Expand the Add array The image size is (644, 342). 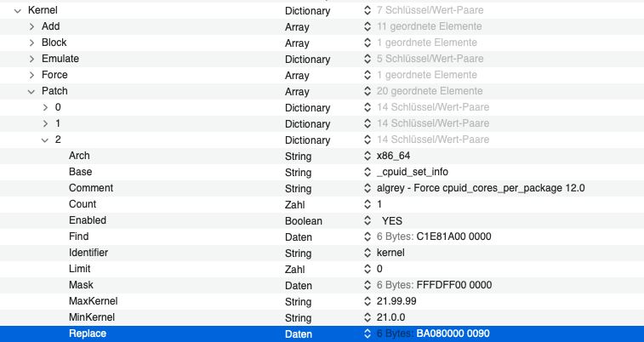coord(31,26)
